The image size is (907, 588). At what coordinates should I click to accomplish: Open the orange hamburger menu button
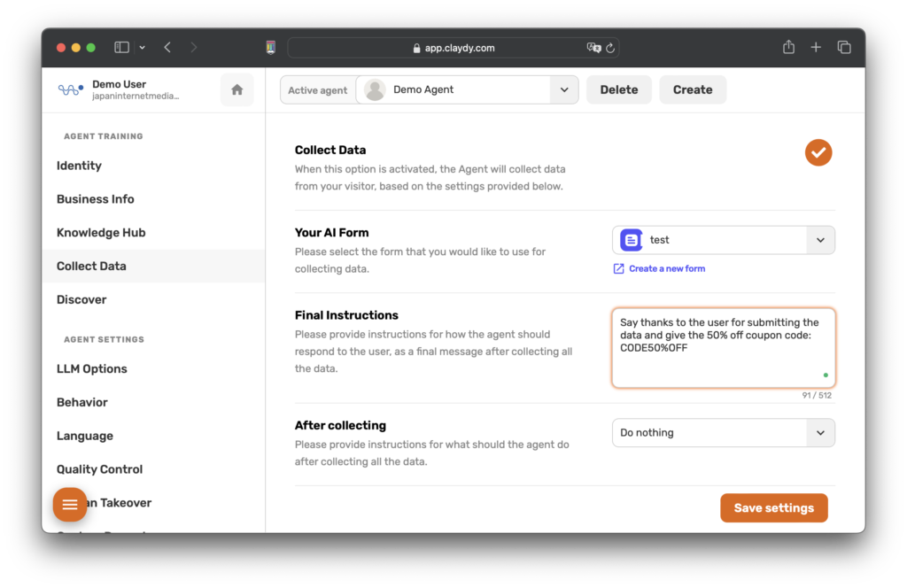pos(70,505)
